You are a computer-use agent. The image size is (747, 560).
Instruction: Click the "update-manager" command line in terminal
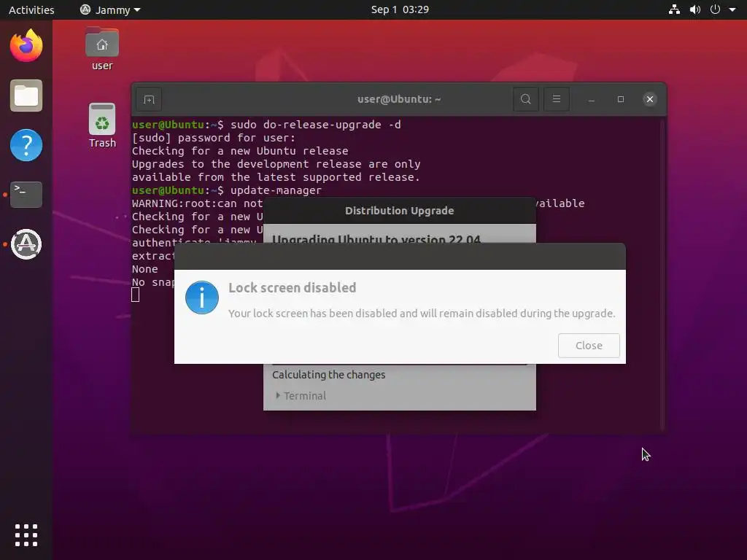pyautogui.click(x=276, y=190)
